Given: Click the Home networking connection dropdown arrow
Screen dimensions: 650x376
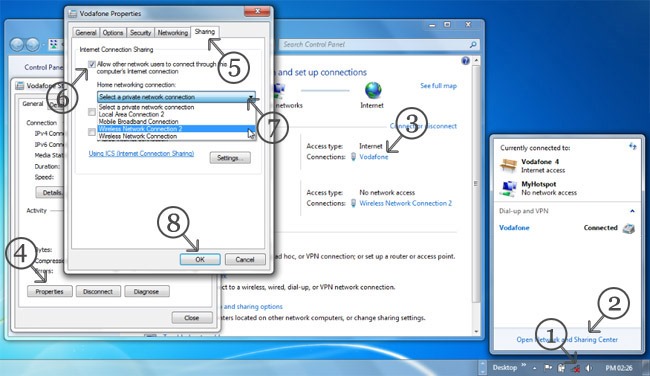Looking at the screenshot, I should coord(251,97).
